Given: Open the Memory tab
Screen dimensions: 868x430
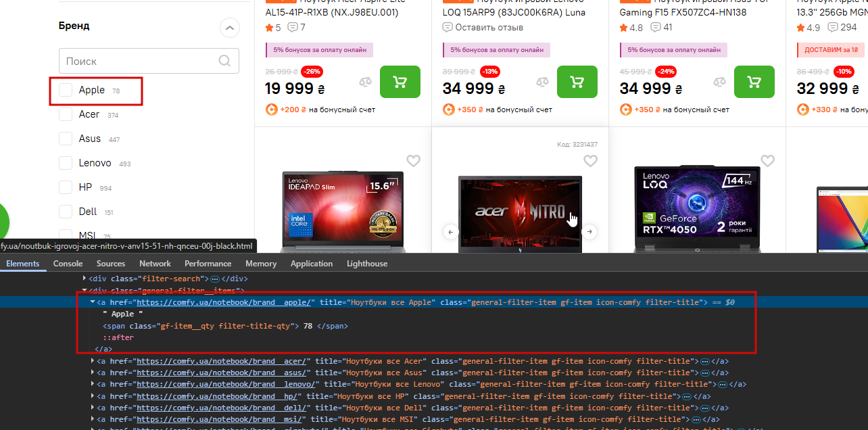Looking at the screenshot, I should coord(261,264).
